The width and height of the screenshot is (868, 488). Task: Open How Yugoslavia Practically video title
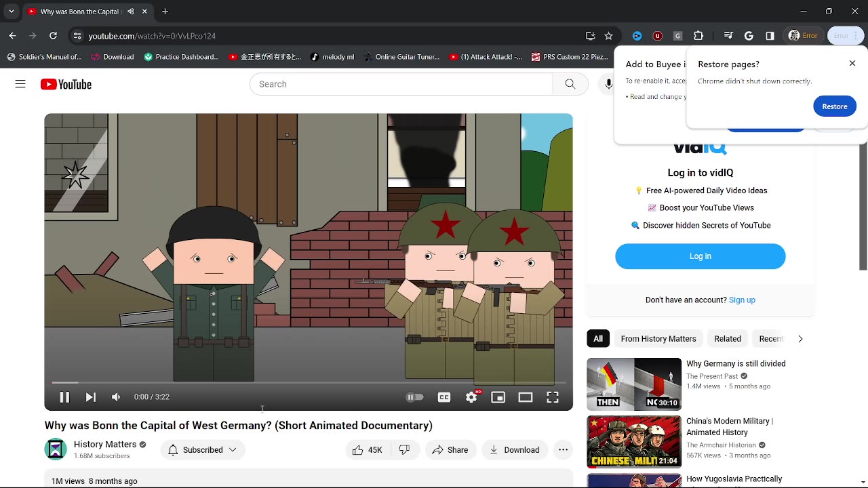(734, 479)
